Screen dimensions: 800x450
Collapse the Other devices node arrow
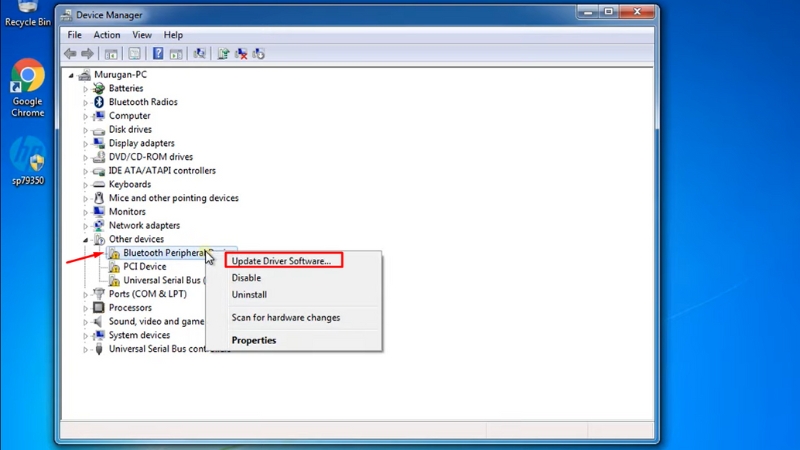point(86,240)
